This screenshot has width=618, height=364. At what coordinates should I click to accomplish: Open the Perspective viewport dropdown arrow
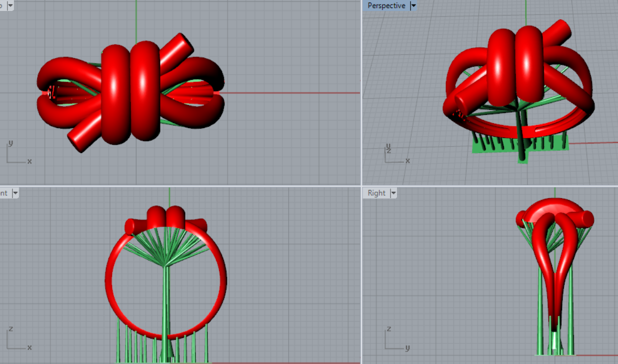[413, 5]
